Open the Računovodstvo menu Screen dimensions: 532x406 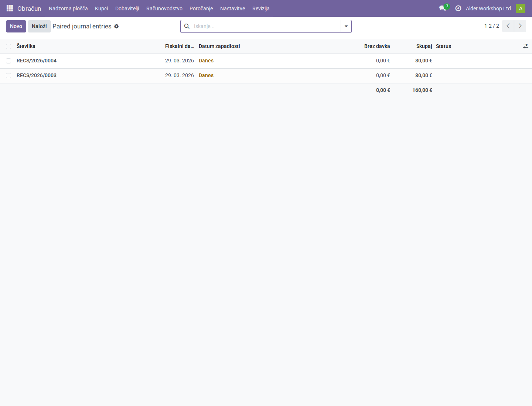pos(164,8)
